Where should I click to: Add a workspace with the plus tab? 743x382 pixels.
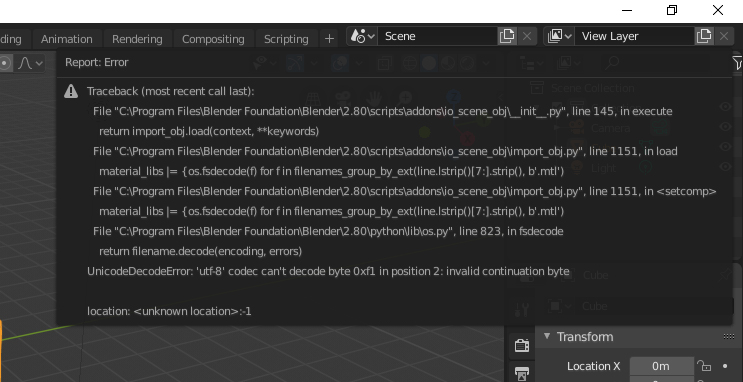coord(329,39)
